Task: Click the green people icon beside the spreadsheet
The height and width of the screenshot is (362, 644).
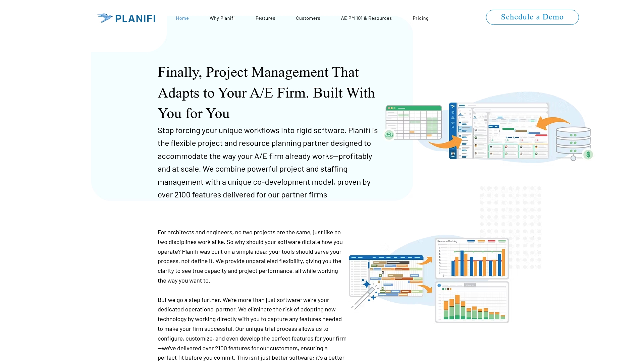Action: [389, 135]
